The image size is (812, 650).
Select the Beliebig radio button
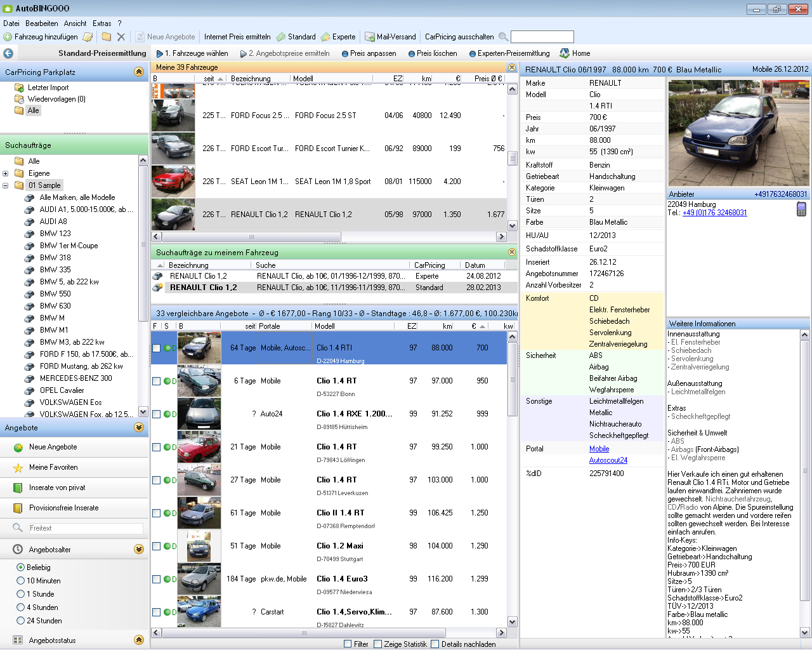[x=21, y=567]
